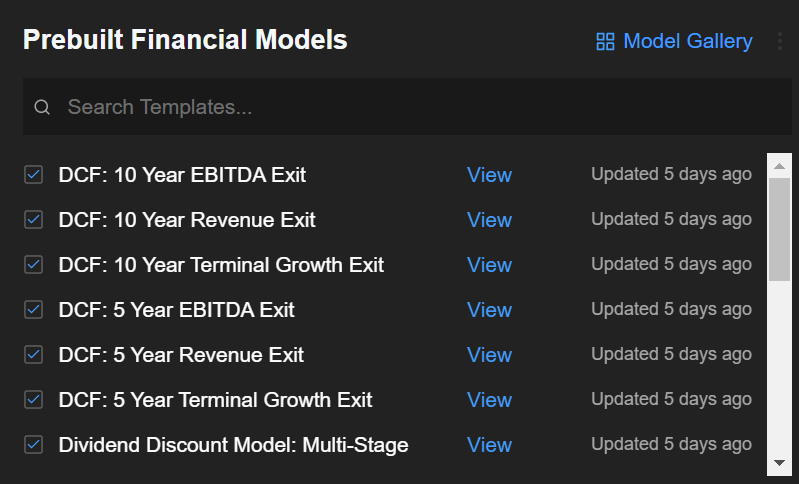Viewport: 799px width, 484px height.
Task: Click the list scrollbar thumb
Action: point(779,229)
